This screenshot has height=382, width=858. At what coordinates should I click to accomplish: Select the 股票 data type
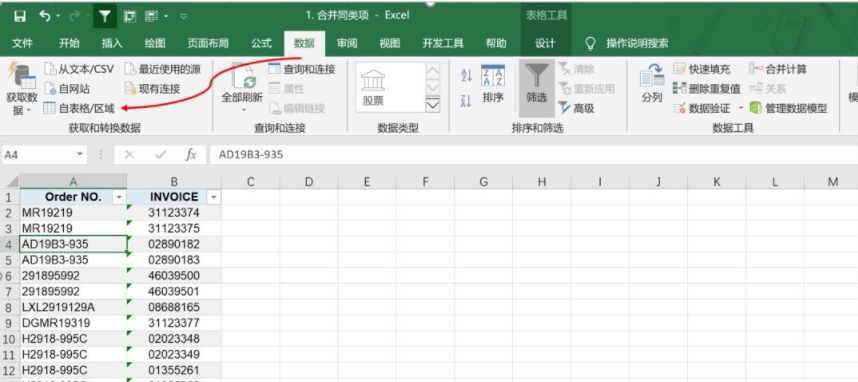click(373, 88)
